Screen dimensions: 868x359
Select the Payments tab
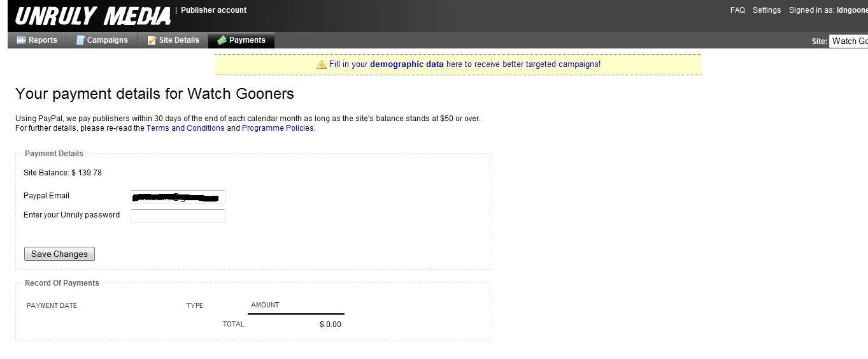241,40
